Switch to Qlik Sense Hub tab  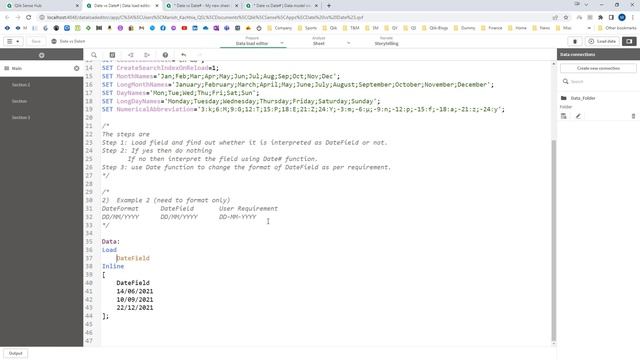point(41,6)
